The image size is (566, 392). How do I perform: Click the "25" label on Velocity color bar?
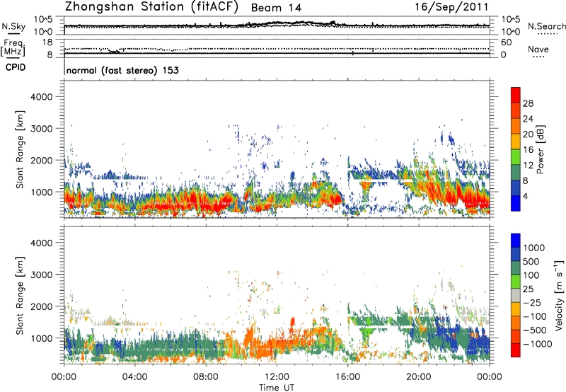tap(528, 289)
